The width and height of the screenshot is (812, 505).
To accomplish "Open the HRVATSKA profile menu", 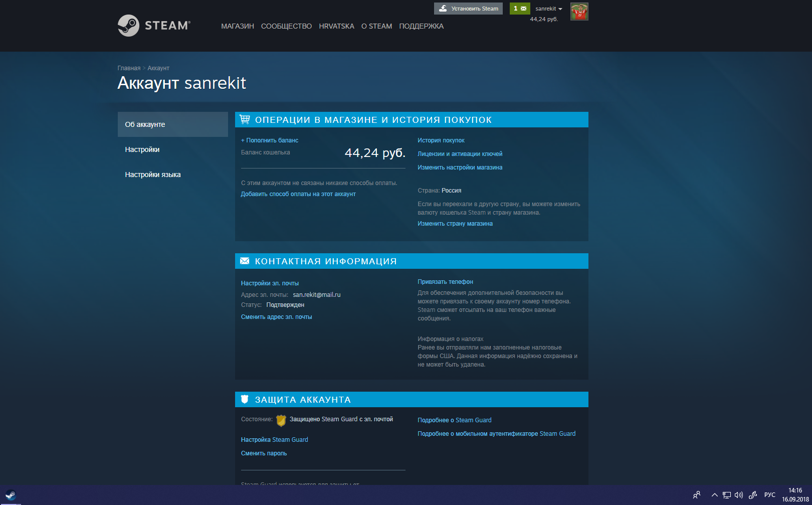I will (x=336, y=26).
